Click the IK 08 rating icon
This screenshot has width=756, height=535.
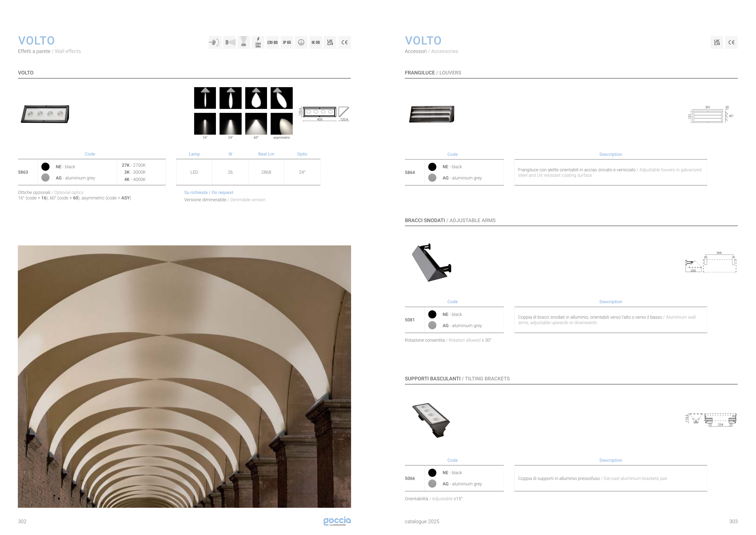(x=315, y=42)
